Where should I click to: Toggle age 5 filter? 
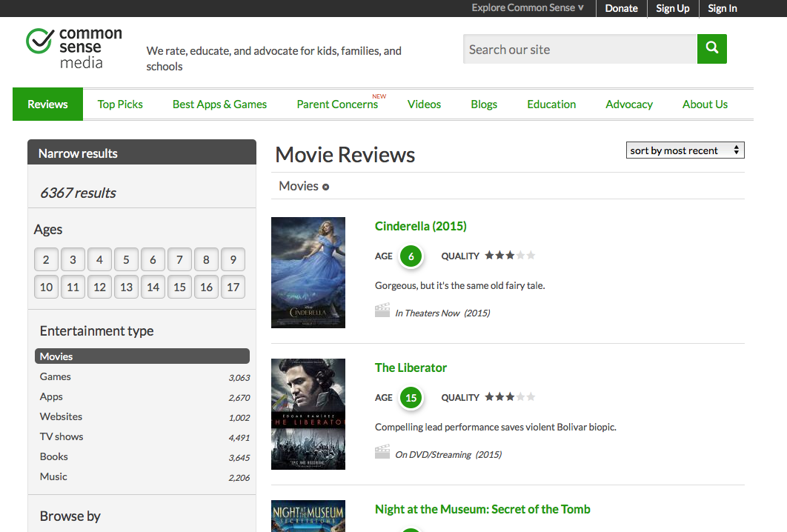click(126, 259)
